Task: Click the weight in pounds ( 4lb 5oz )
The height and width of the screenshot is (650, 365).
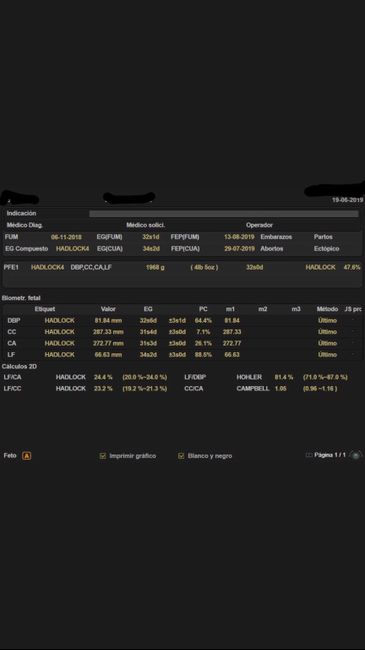Action: 204,267
